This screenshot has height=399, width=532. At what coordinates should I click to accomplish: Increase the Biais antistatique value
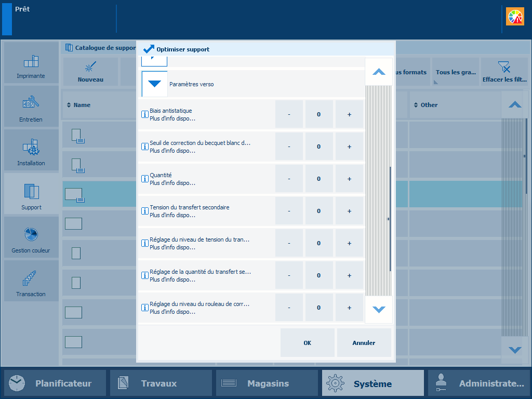coord(349,114)
